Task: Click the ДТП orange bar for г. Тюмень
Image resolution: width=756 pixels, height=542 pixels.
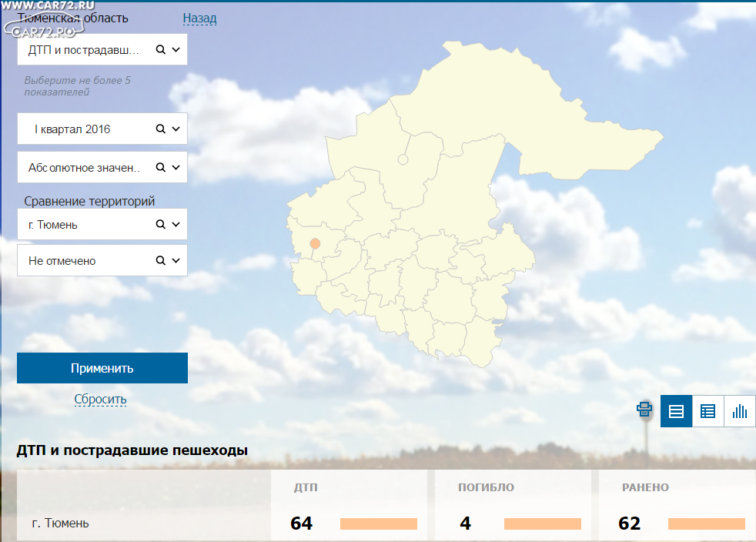Action: coord(379,524)
